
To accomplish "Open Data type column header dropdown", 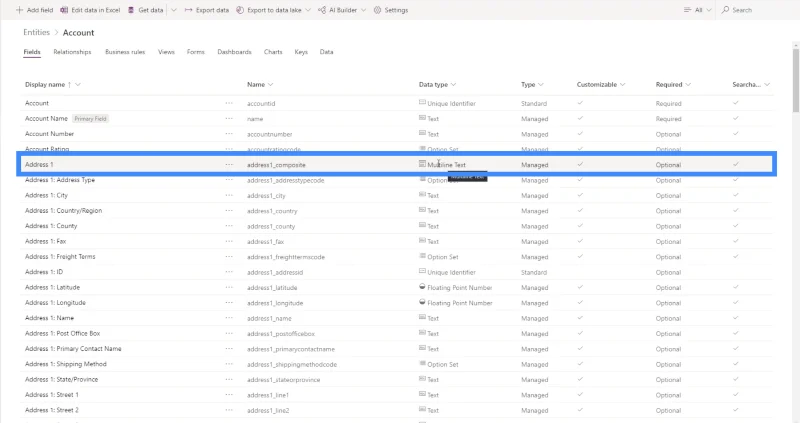I will coord(454,85).
